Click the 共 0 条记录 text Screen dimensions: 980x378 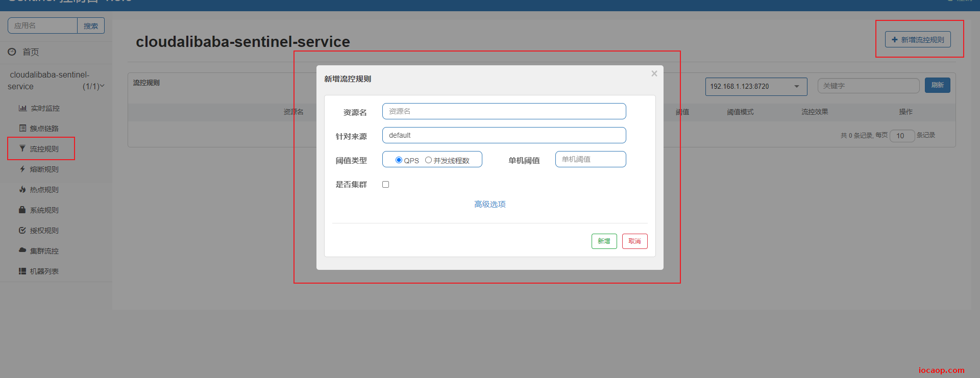pyautogui.click(x=856, y=135)
